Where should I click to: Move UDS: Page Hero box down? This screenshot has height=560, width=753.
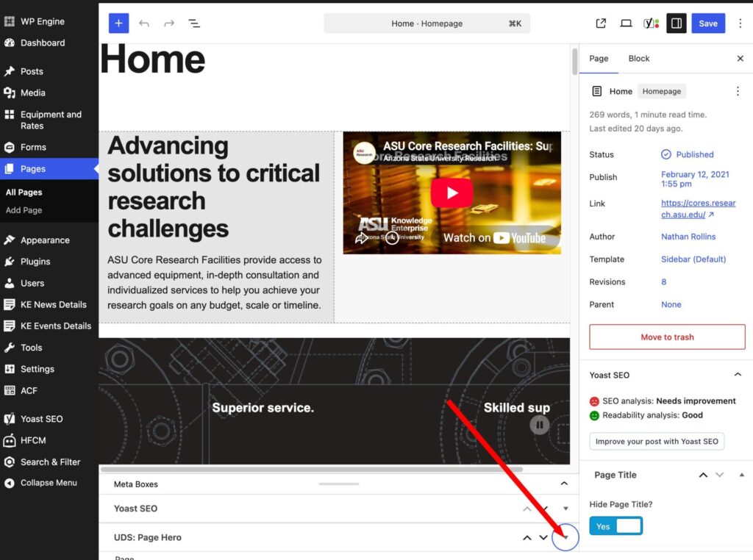click(543, 538)
